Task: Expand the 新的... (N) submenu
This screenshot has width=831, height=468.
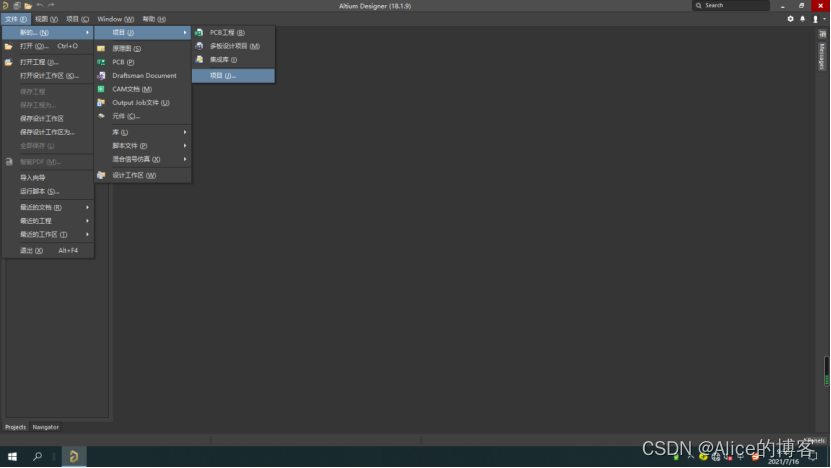Action: pos(48,32)
